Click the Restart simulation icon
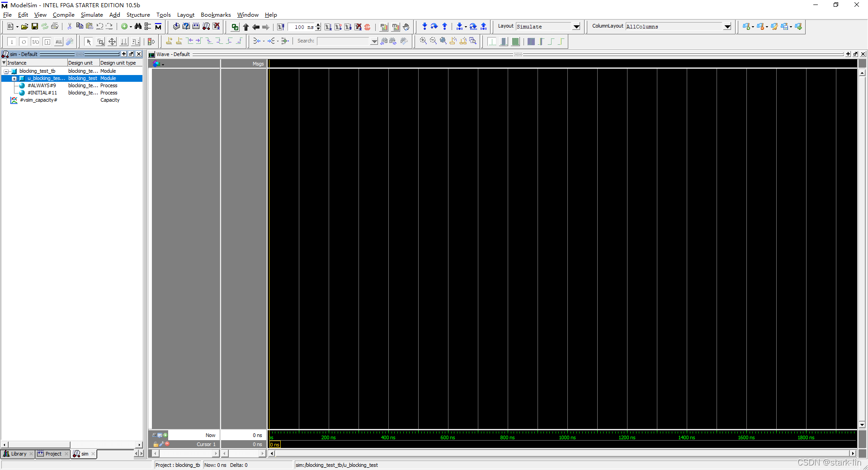 281,27
